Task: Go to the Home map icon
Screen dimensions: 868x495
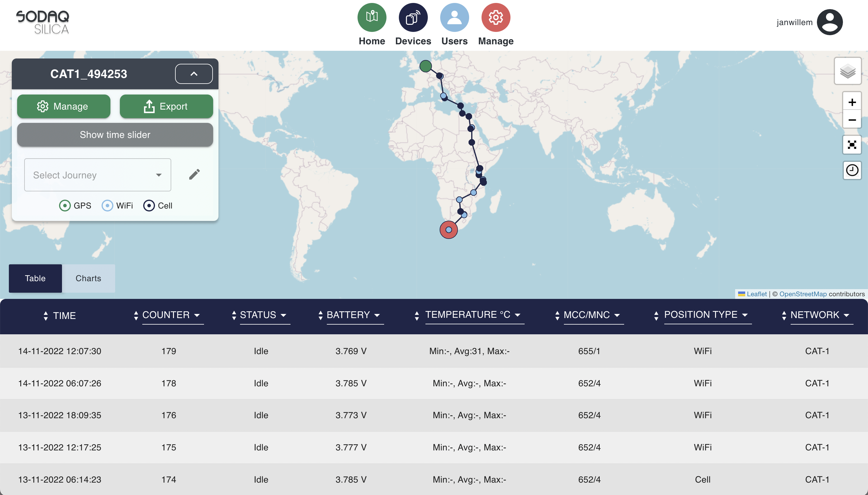Action: point(372,17)
